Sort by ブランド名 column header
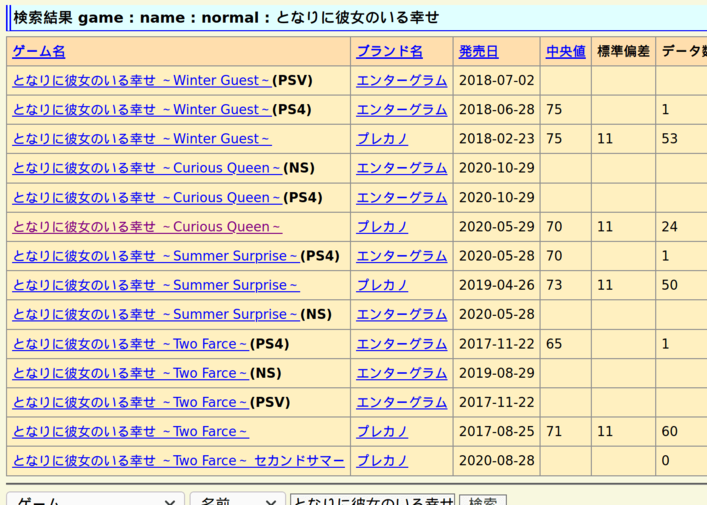Image resolution: width=707 pixels, height=505 pixels. (x=390, y=51)
